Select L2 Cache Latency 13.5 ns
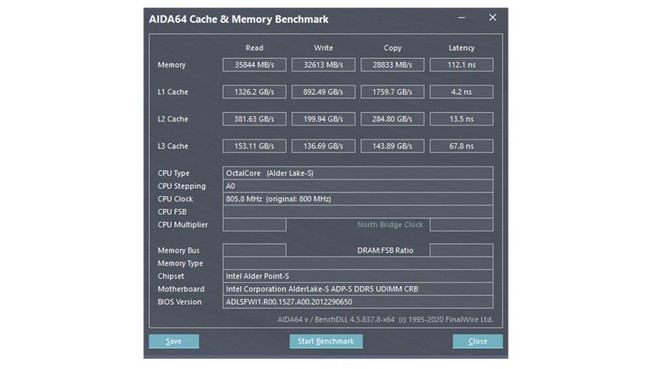This screenshot has width=660, height=369. tap(461, 119)
